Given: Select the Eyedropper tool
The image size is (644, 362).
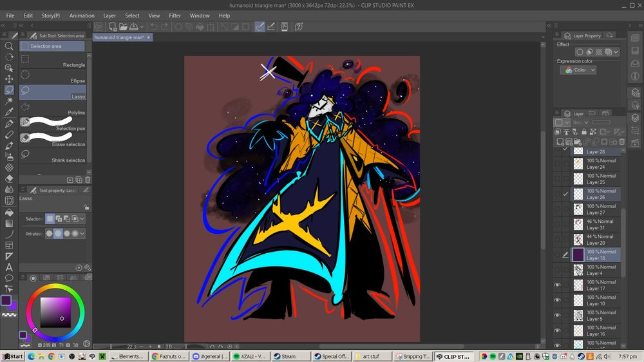Looking at the screenshot, I should point(8,112).
